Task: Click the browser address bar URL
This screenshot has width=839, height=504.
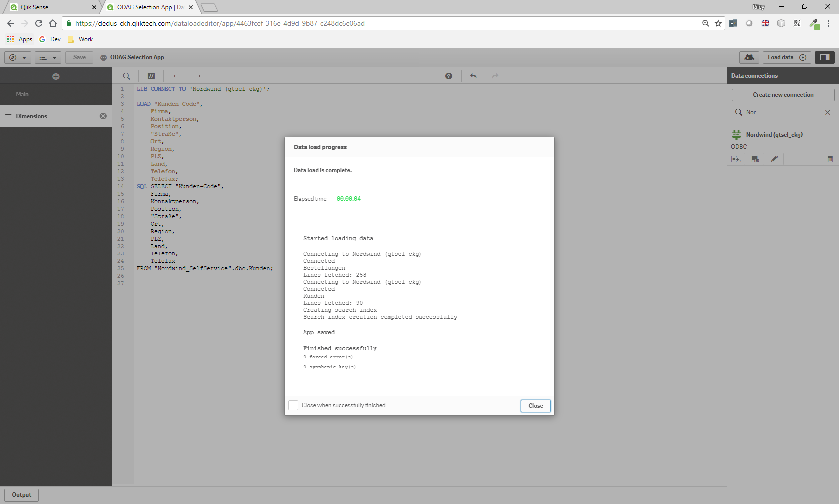Action: pos(220,23)
